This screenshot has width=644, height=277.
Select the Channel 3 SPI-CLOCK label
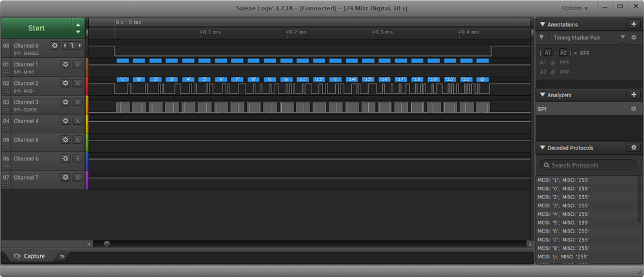coord(26,110)
